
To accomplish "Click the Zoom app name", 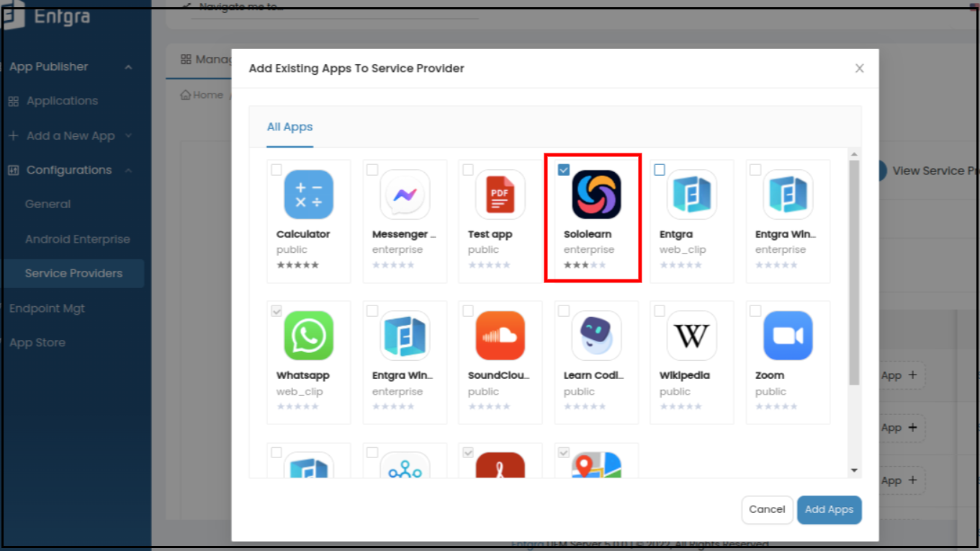I will click(770, 375).
